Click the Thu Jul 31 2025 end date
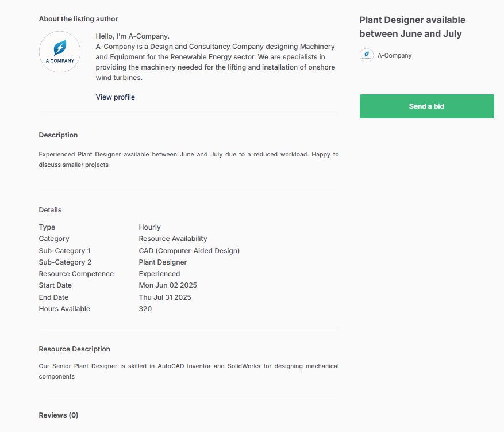The width and height of the screenshot is (504, 432). pos(165,297)
